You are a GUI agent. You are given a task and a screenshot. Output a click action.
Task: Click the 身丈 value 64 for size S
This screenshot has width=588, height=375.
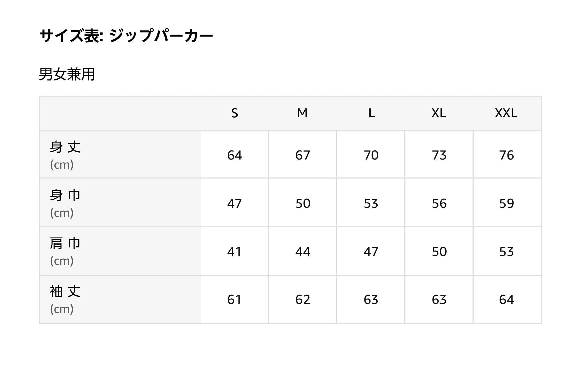(x=234, y=155)
